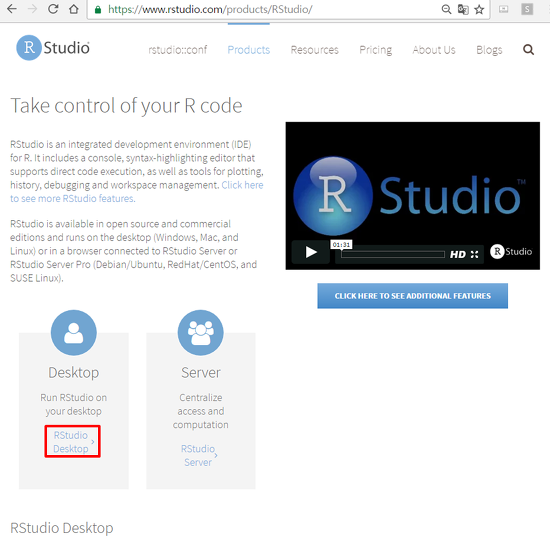Open the RStudio Desktop link
Image resolution: width=550 pixels, height=540 pixels.
tap(72, 442)
